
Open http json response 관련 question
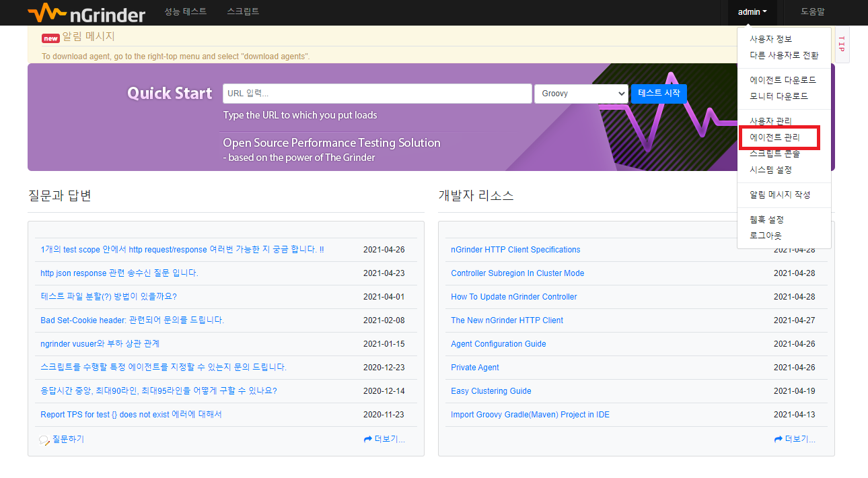point(119,273)
